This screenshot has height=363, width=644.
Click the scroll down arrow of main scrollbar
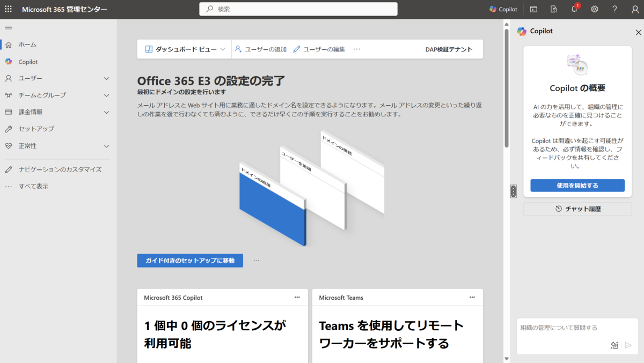[x=507, y=359]
